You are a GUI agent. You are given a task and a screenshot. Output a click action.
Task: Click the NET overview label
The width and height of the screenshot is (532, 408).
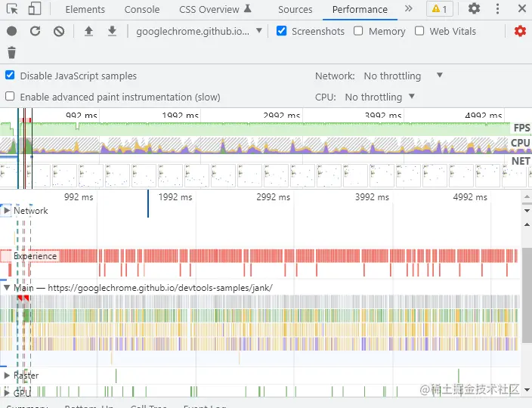pyautogui.click(x=521, y=161)
